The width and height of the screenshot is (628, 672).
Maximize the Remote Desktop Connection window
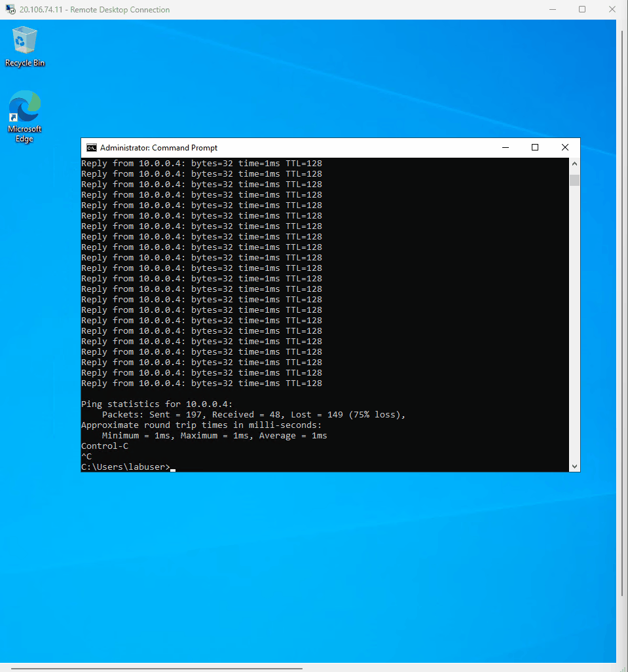[582, 9]
